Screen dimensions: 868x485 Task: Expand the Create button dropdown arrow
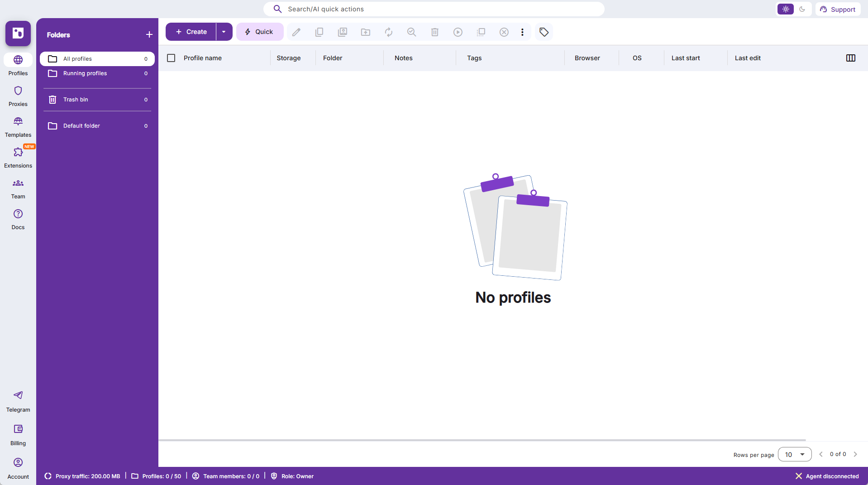[x=224, y=32]
